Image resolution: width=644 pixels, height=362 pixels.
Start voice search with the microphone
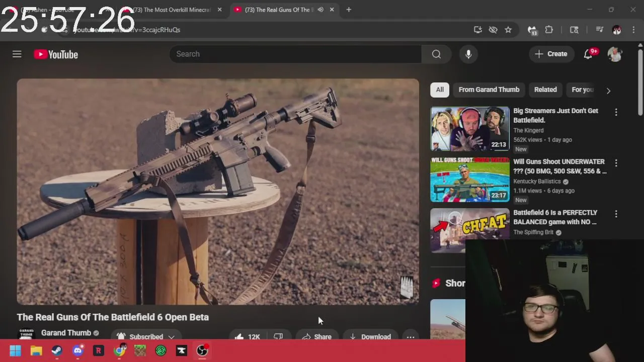[x=468, y=54]
